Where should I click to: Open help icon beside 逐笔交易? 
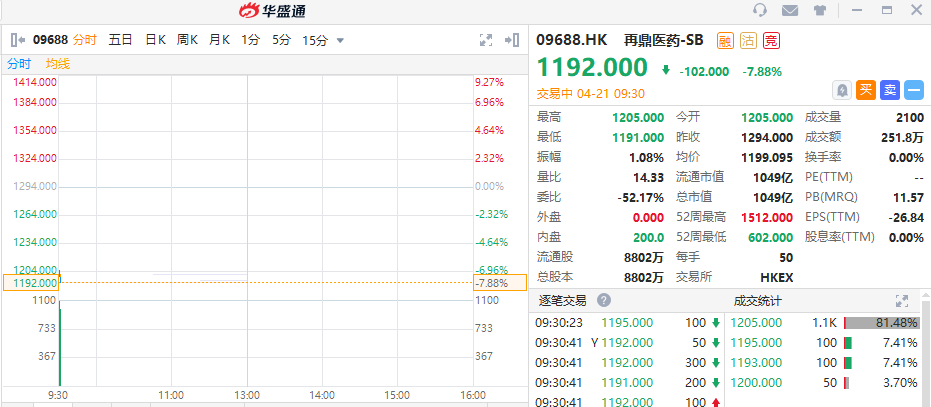point(604,300)
